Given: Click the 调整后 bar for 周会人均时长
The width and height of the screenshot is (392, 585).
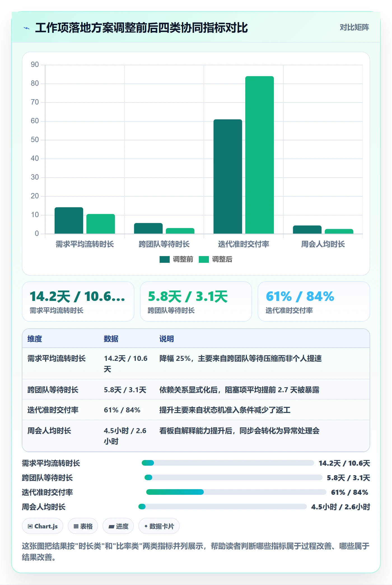Looking at the screenshot, I should (339, 231).
